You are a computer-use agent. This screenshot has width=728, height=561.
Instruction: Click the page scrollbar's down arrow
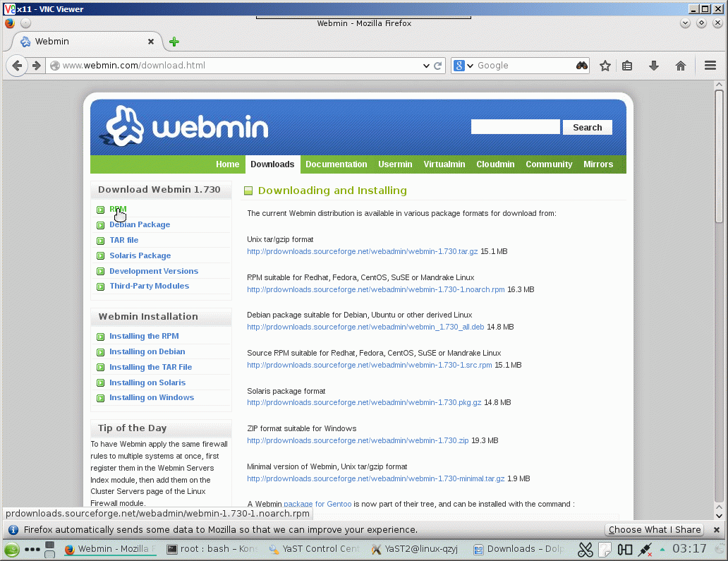(x=719, y=516)
